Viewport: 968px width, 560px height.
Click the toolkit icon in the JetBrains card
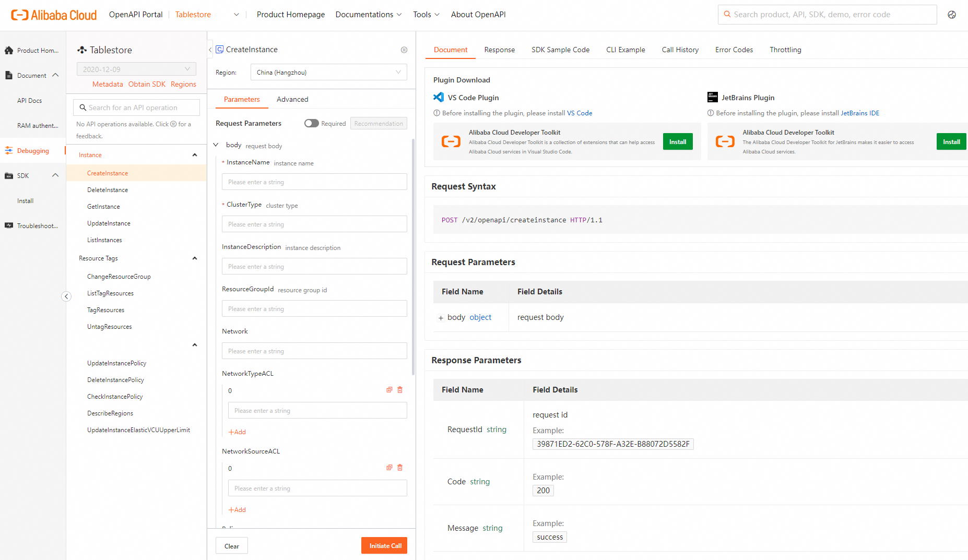coord(725,141)
